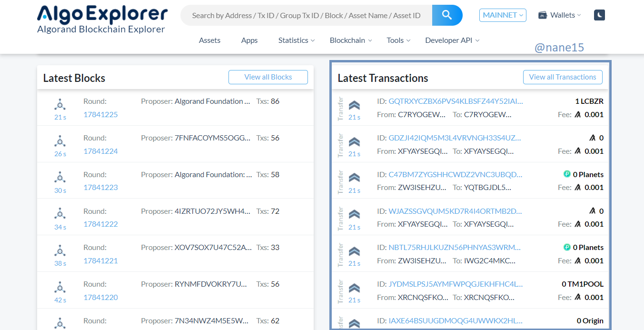
Task: Click proposer 4IZRTUO72JY5WH4 address
Action: point(212,211)
